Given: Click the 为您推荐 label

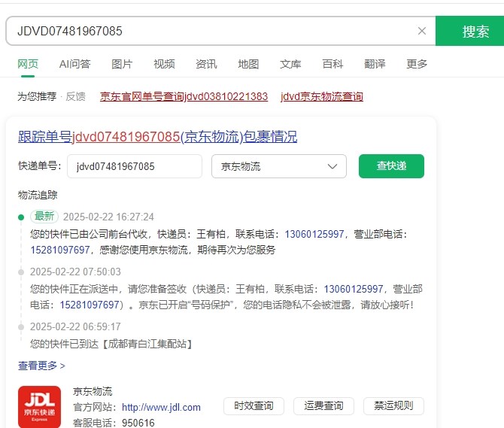Looking at the screenshot, I should pos(37,96).
